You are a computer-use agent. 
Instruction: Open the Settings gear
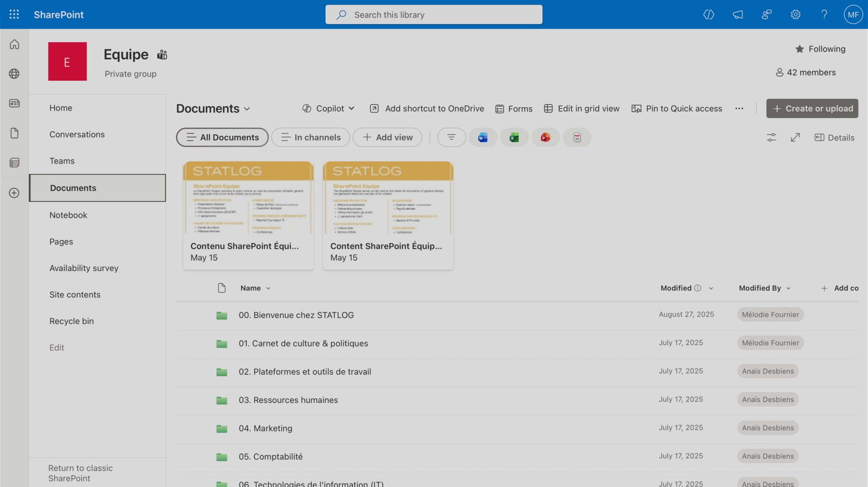click(x=795, y=15)
